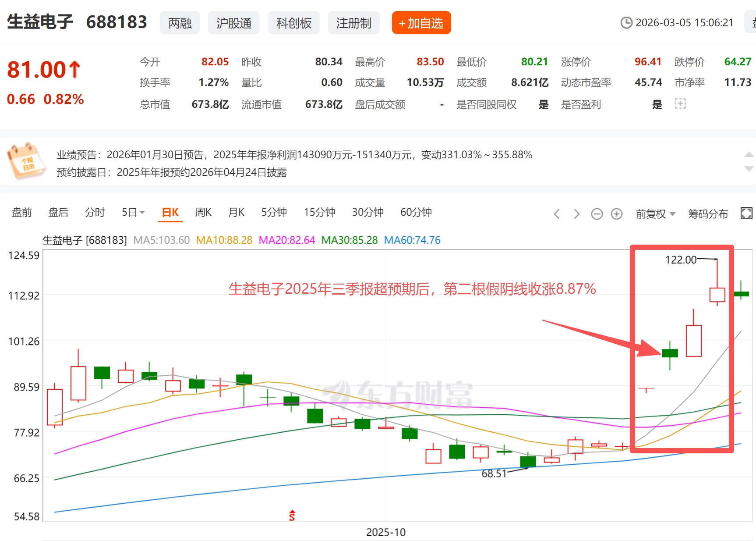Click the stock name 生益电子 header
Image resolution: width=756 pixels, height=541 pixels.
[x=40, y=22]
